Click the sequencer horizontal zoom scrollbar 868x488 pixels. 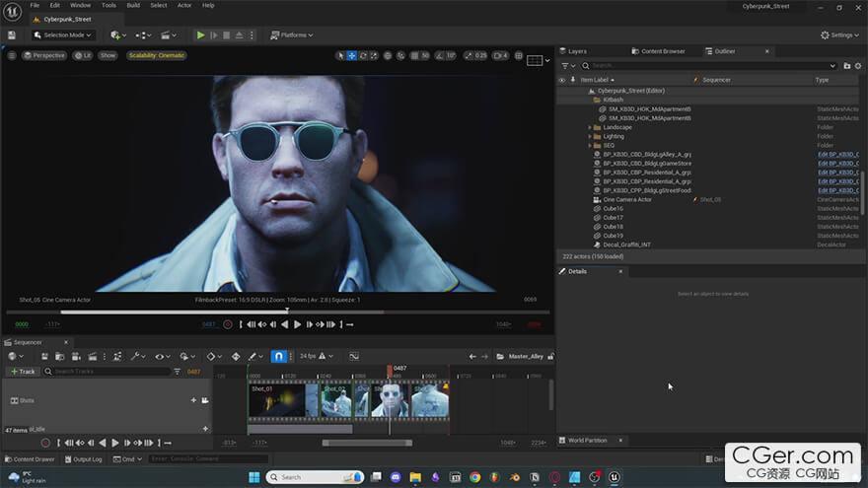[367, 443]
